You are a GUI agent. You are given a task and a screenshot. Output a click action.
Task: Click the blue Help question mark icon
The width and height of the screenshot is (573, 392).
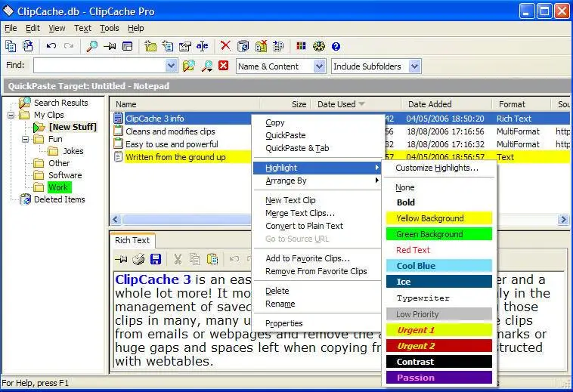tap(336, 46)
